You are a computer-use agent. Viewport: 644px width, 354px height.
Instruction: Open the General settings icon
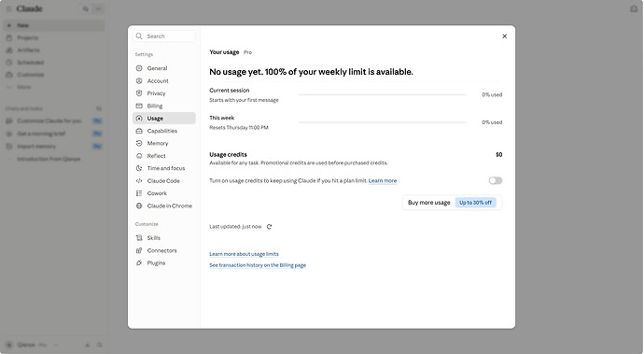(x=139, y=68)
